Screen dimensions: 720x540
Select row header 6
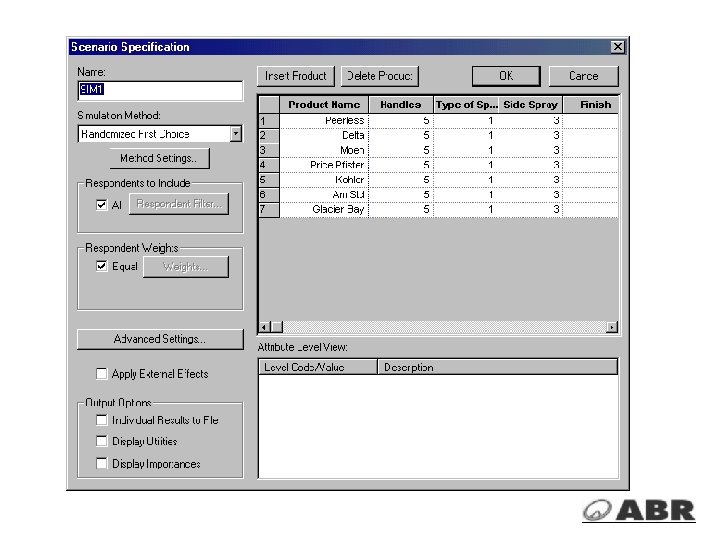coord(269,195)
